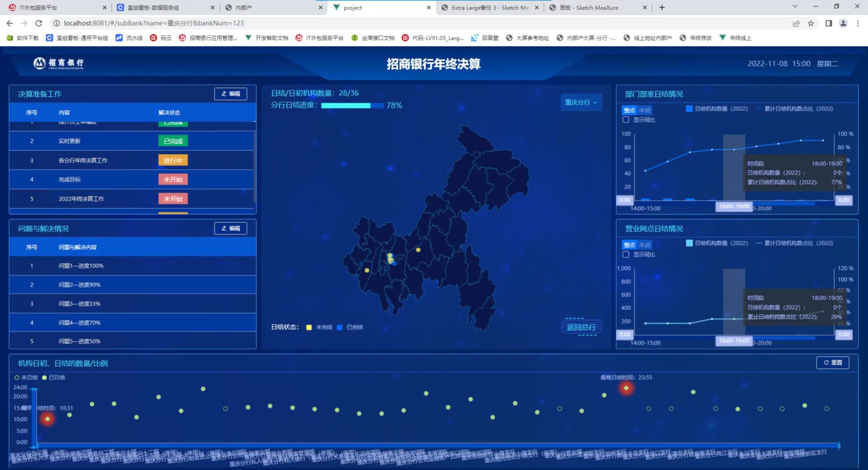Screen dimensions: 868x470
Task: Click the 18:00-19:00 zoom handle in 部门部室 chart
Action: tap(734, 206)
